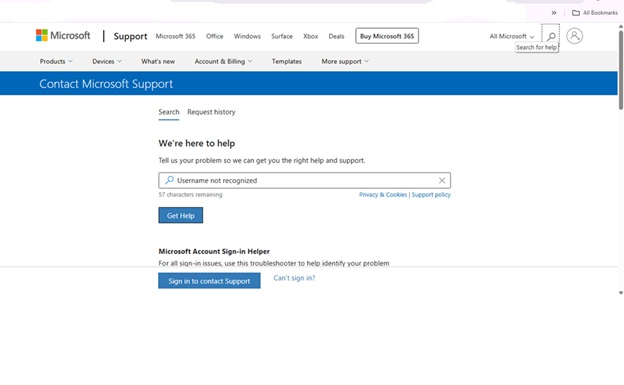Open the Xbox nav link
The width and height of the screenshot is (624, 385).
pos(310,36)
